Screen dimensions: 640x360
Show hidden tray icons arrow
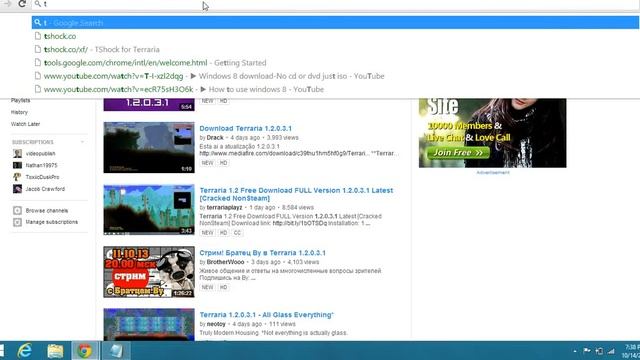(x=575, y=351)
